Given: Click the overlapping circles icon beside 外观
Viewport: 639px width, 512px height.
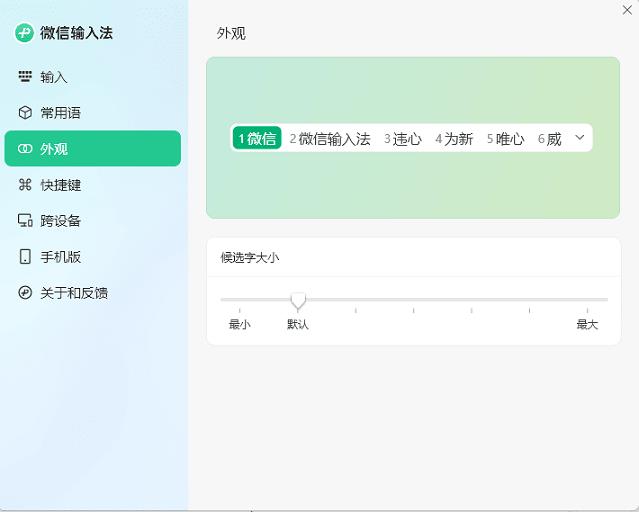Looking at the screenshot, I should [x=25, y=149].
